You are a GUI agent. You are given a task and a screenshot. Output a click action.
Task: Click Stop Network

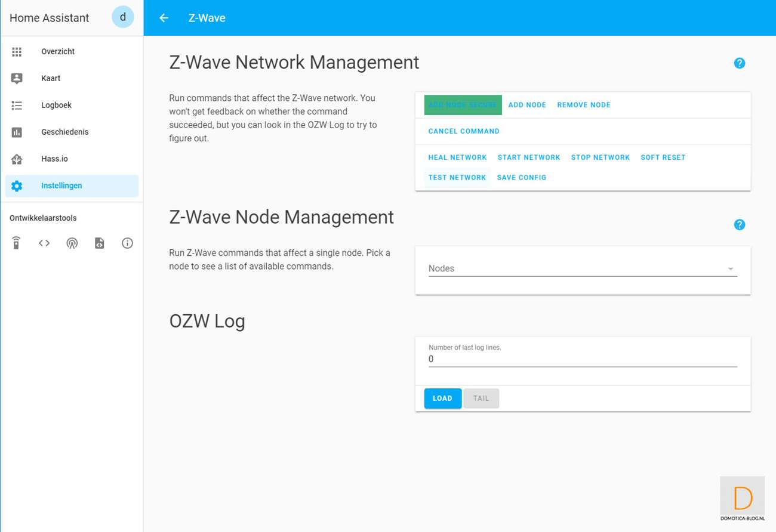click(x=601, y=157)
